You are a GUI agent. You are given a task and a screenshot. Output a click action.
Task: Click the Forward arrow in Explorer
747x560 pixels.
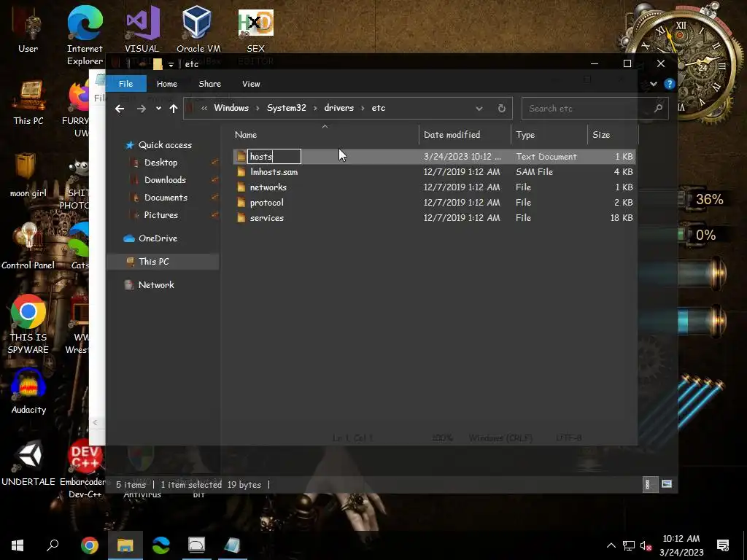pyautogui.click(x=141, y=109)
